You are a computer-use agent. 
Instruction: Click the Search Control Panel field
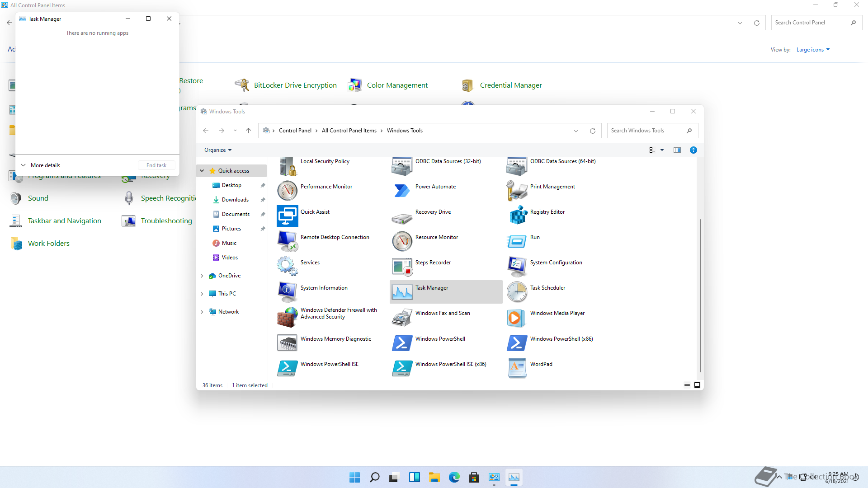click(816, 23)
